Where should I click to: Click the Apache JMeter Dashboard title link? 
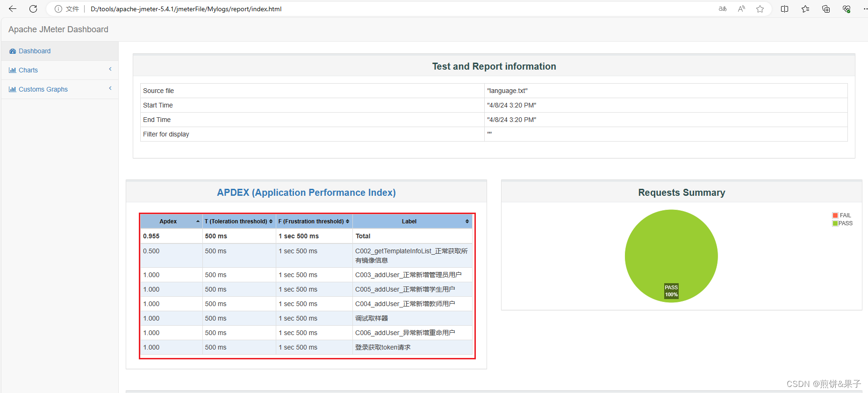coord(58,29)
